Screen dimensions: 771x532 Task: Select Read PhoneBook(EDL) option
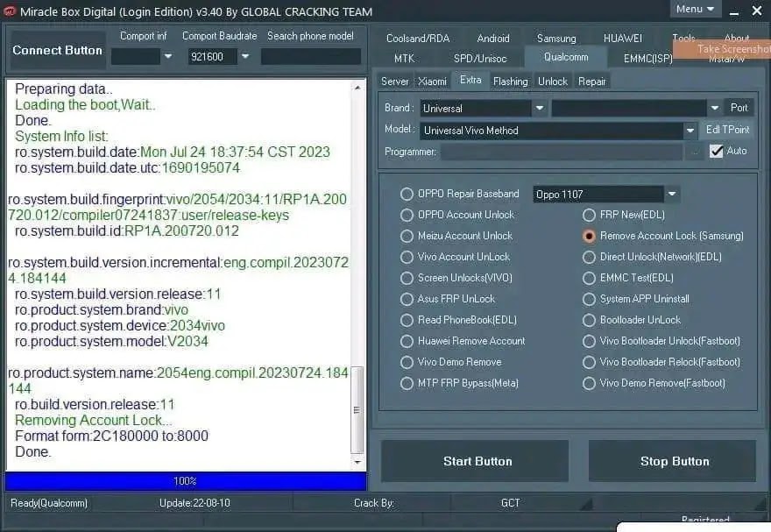[x=407, y=321]
